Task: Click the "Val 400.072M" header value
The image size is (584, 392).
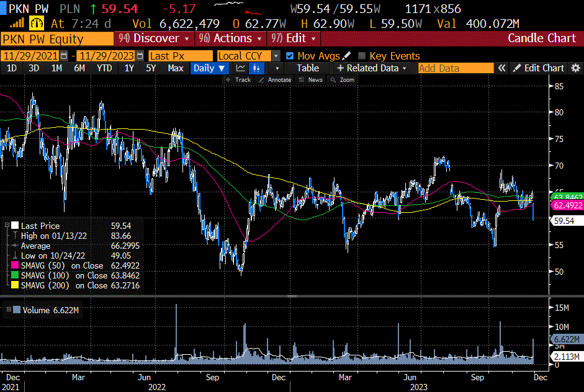Action: tap(478, 24)
